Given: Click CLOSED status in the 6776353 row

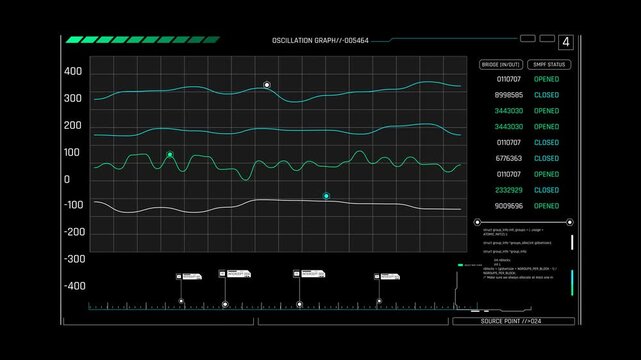Looking at the screenshot, I should pos(547,158).
